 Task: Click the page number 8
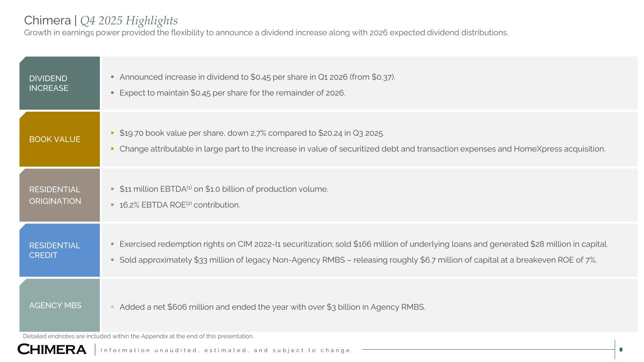(621, 350)
